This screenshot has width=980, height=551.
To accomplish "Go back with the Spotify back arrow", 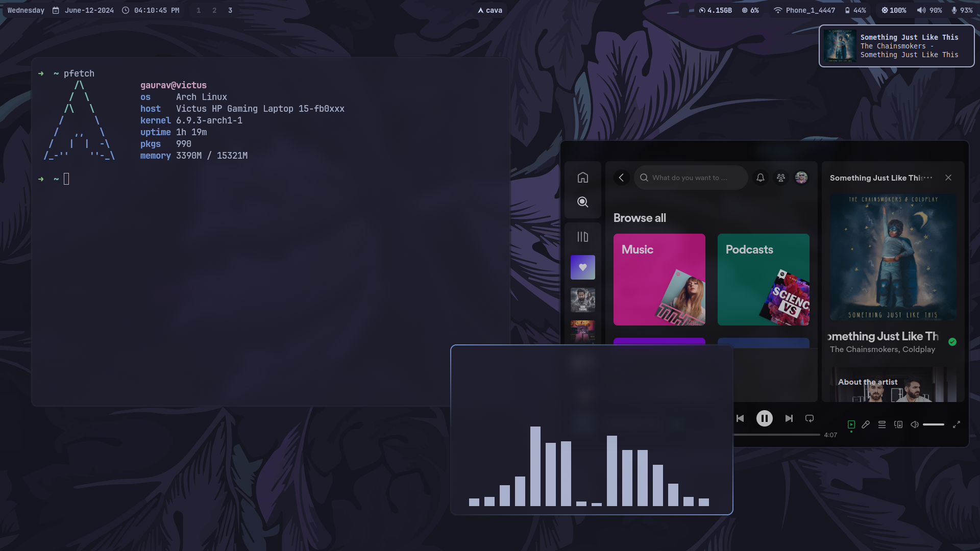I will point(621,178).
